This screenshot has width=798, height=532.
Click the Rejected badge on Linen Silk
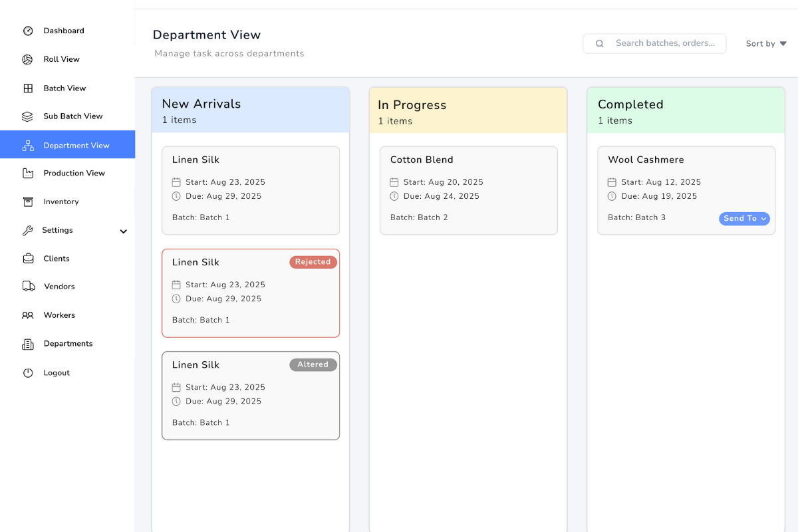coord(313,262)
